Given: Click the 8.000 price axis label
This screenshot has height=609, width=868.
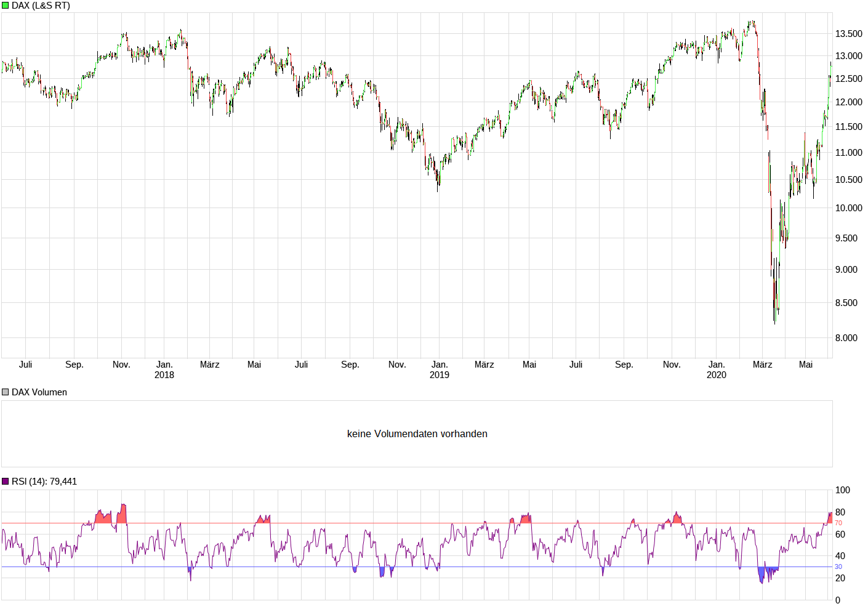Looking at the screenshot, I should [x=846, y=338].
